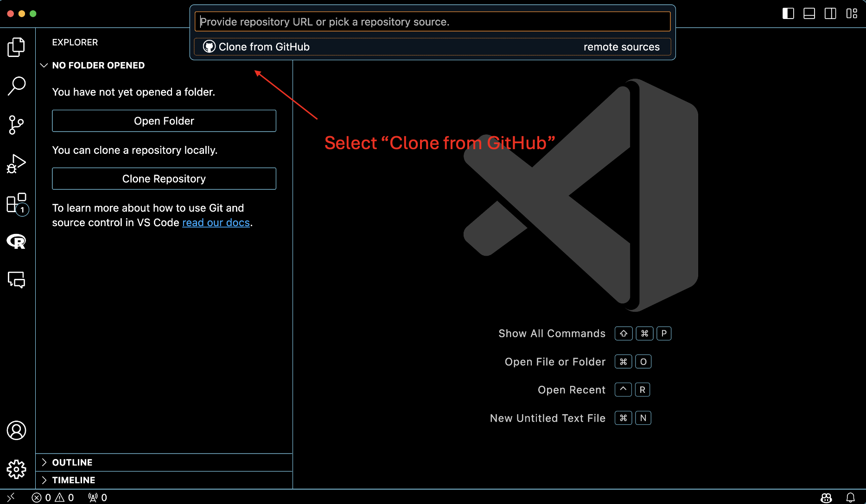Click the macOS minimize window button
This screenshot has width=866, height=504.
click(x=21, y=13)
